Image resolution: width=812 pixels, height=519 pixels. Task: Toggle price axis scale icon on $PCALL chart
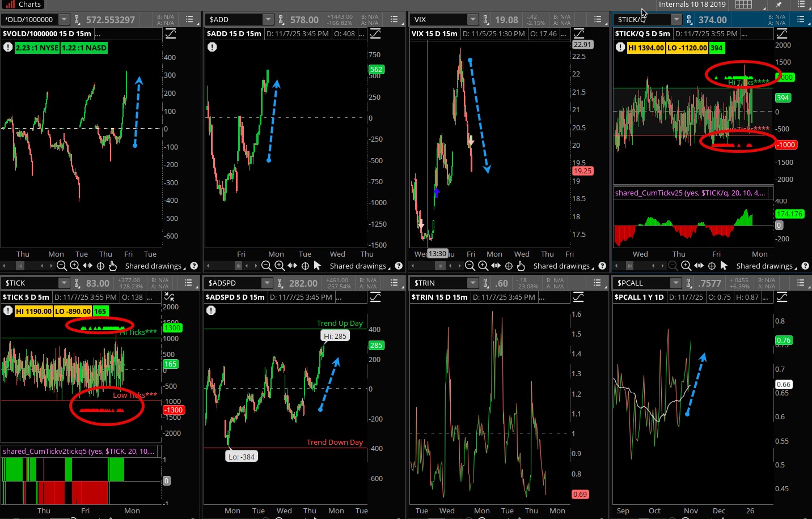point(782,297)
